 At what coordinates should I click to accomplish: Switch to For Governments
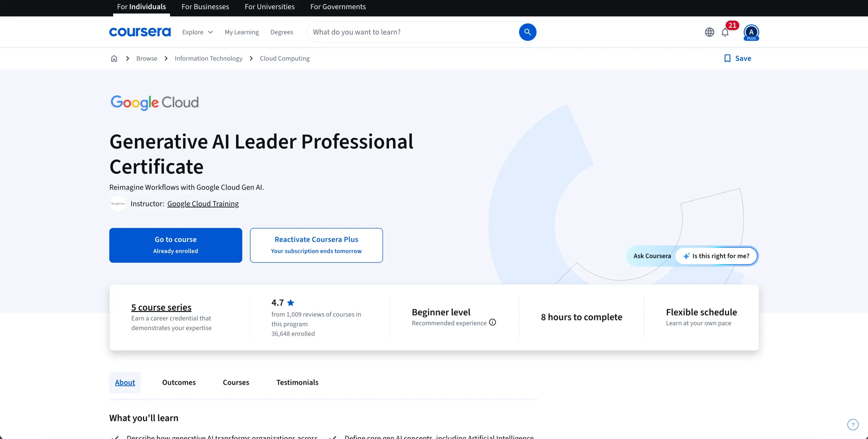click(x=338, y=7)
